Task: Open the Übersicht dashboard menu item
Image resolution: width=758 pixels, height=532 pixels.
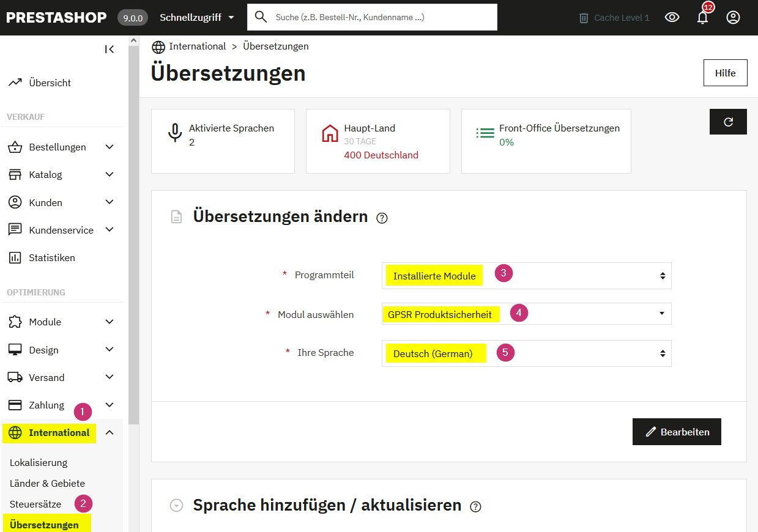Action: 50,83
